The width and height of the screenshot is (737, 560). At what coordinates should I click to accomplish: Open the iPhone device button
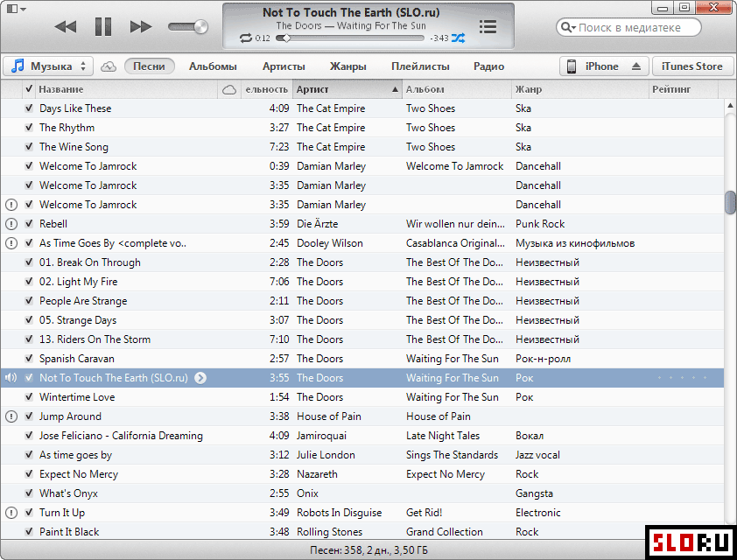[x=603, y=66]
